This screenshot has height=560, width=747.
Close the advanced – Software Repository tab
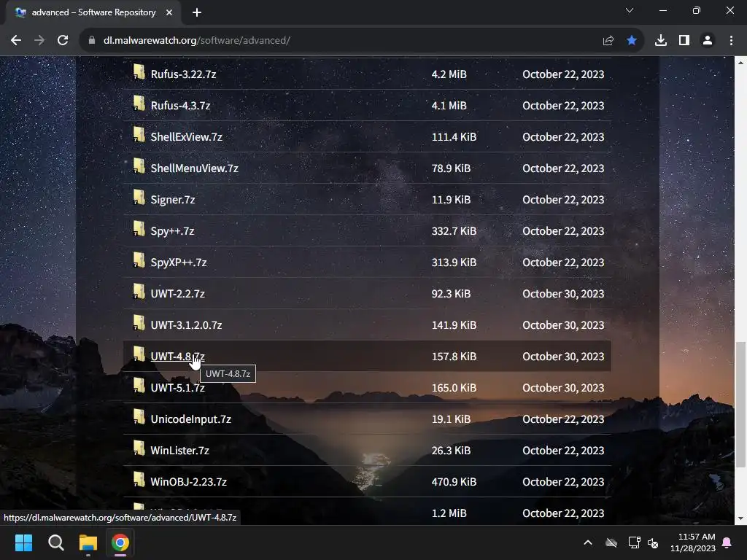point(169,12)
